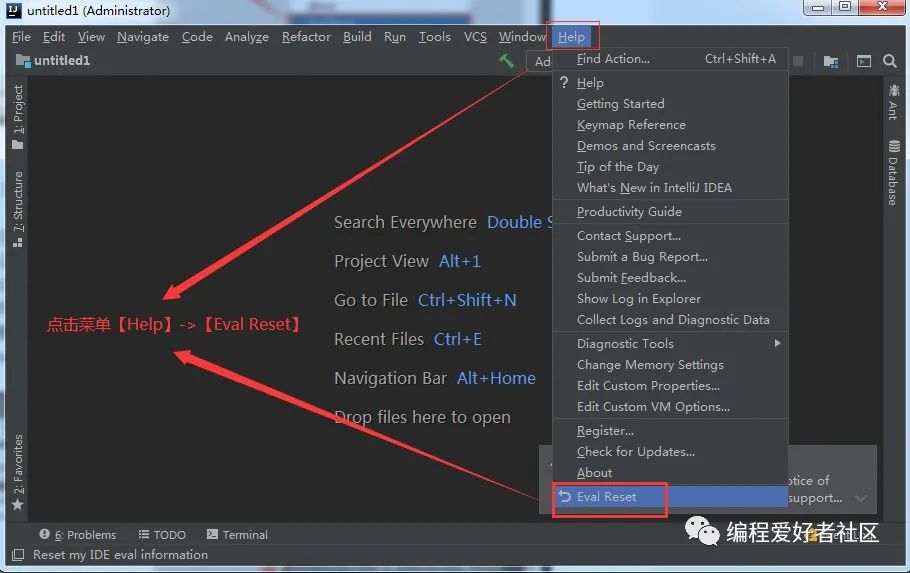Open the 7: Structure tool window

[x=18, y=209]
